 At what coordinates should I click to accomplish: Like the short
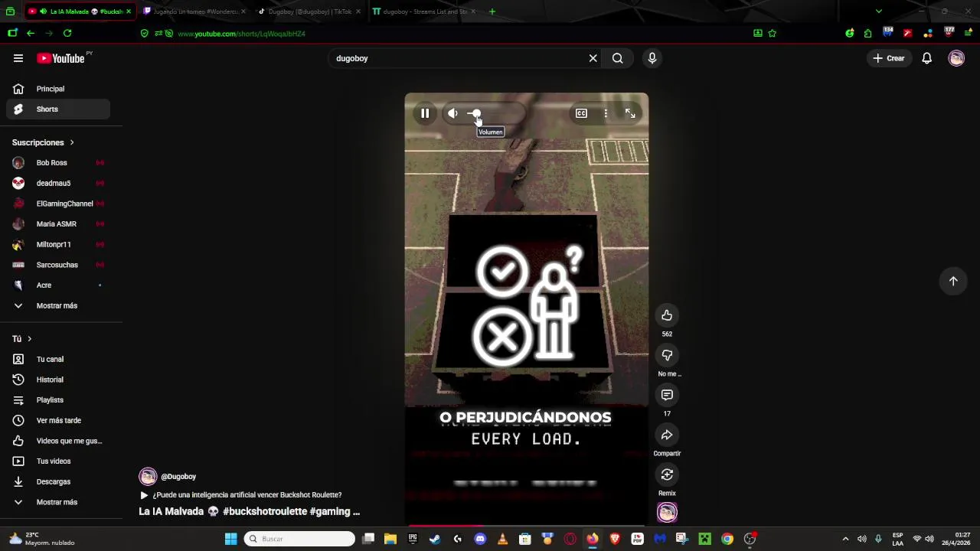(667, 315)
